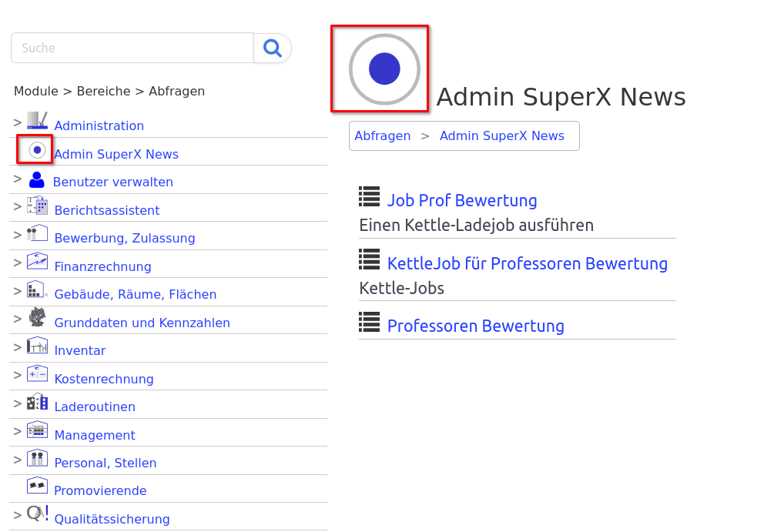
Task: Click the Kostenrechnung icon
Action: (37, 374)
